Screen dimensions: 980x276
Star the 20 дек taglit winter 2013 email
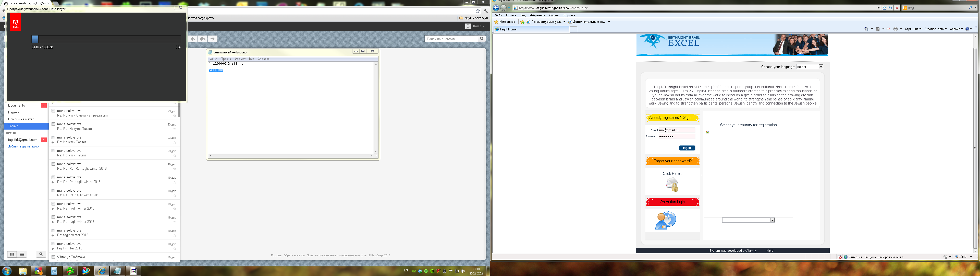point(175,169)
